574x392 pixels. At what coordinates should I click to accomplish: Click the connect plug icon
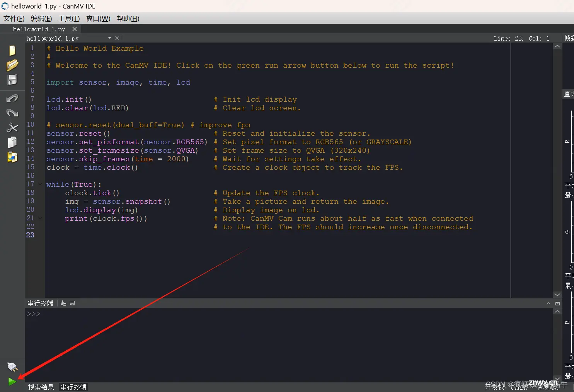(x=12, y=366)
